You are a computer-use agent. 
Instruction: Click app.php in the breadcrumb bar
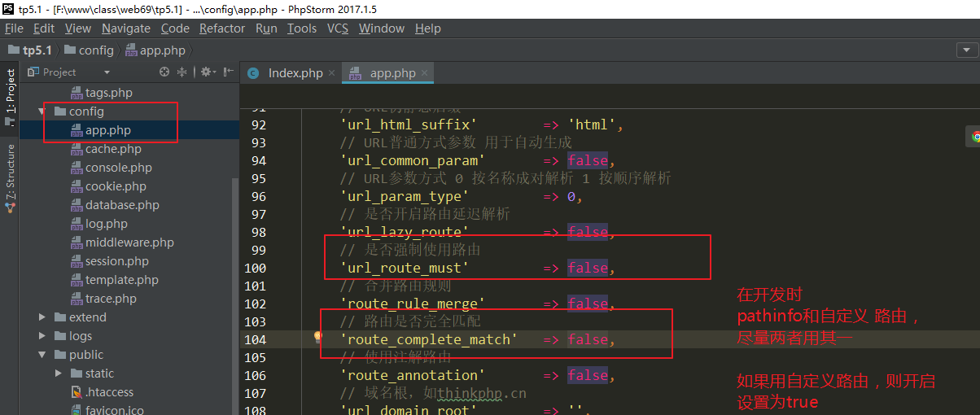point(155,50)
